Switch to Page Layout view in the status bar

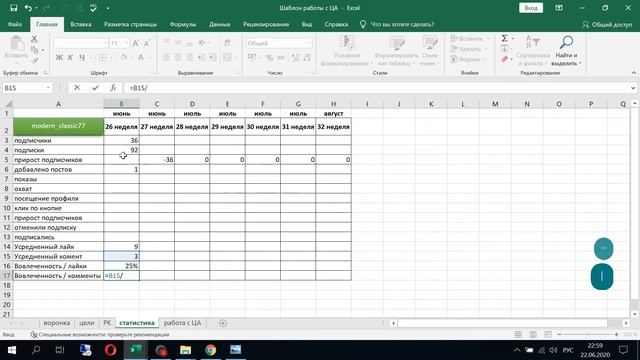coord(533,334)
